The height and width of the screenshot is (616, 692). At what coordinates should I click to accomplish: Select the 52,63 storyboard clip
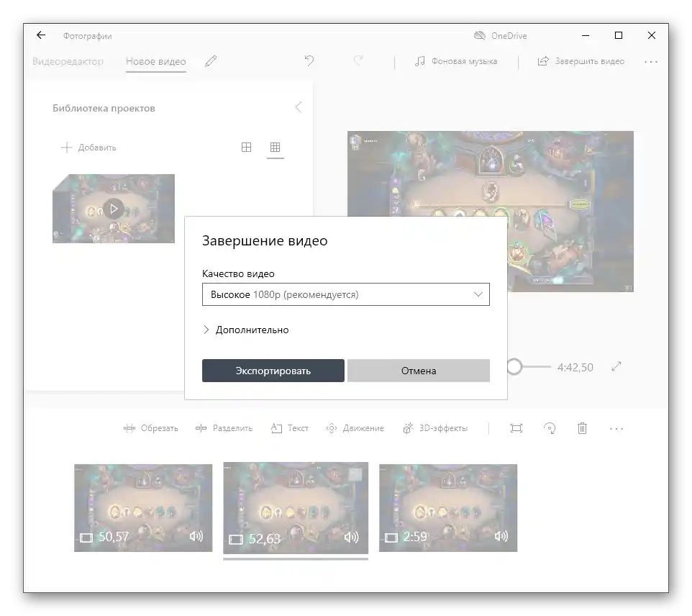[296, 508]
